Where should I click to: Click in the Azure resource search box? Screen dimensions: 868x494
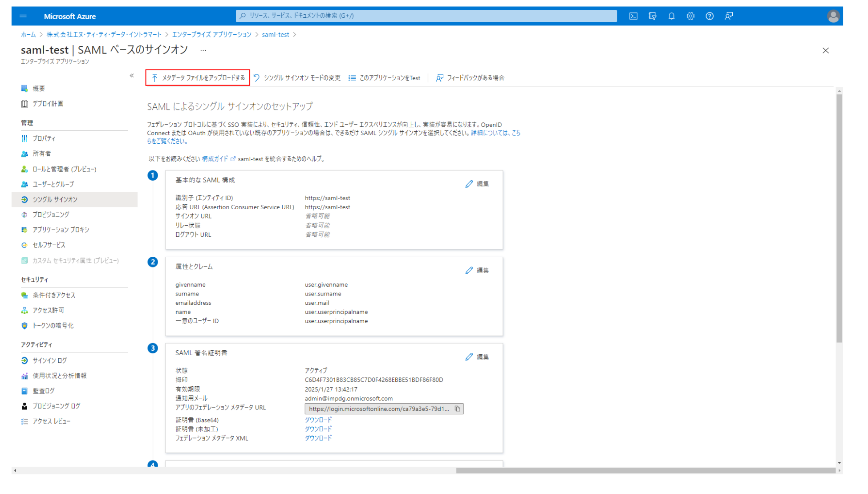pyautogui.click(x=426, y=16)
